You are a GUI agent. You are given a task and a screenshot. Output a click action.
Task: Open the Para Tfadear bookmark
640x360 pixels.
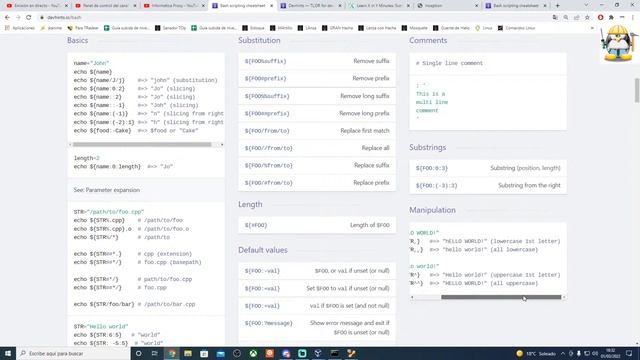pos(83,28)
